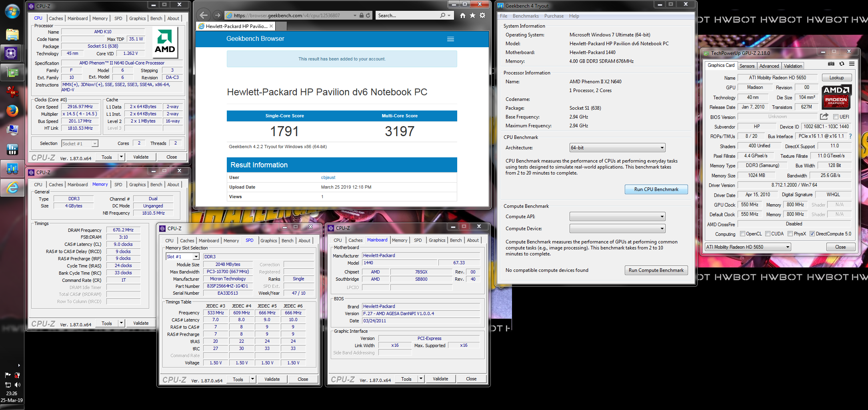Open the cbjaust user link
Image resolution: width=868 pixels, height=410 pixels.
tap(328, 177)
